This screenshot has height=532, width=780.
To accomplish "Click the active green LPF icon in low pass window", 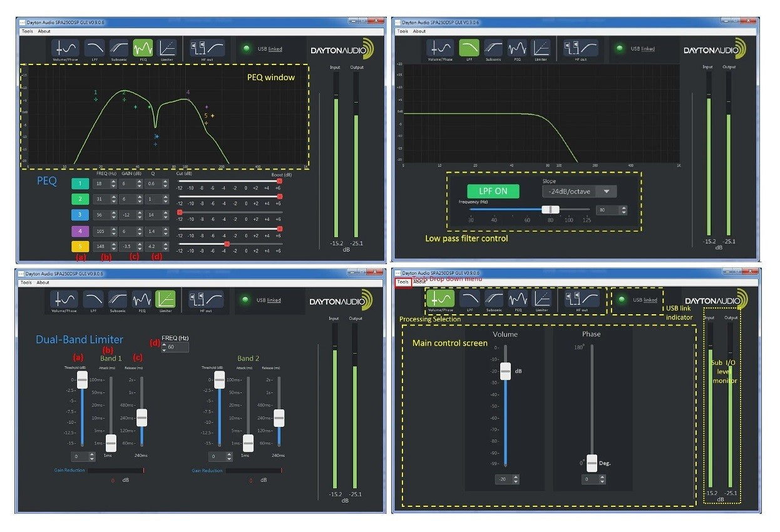I will pyautogui.click(x=469, y=48).
